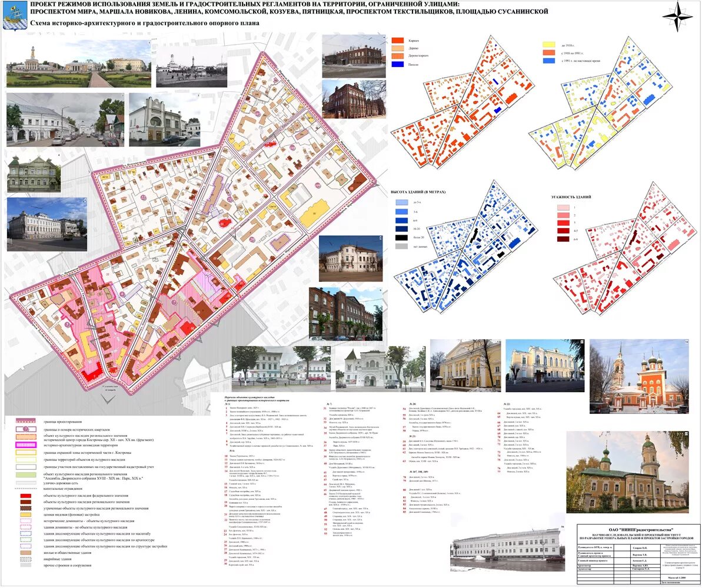This screenshot has width=702, height=588.
Task: Click the subtitle Схема историко-архитектурного и градостроительного опорного плана
Action: (145, 24)
